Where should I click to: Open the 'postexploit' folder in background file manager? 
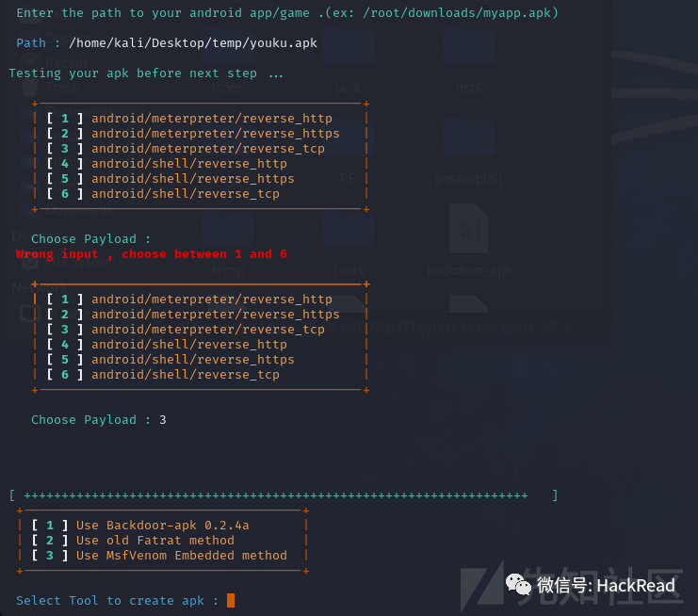point(469,152)
